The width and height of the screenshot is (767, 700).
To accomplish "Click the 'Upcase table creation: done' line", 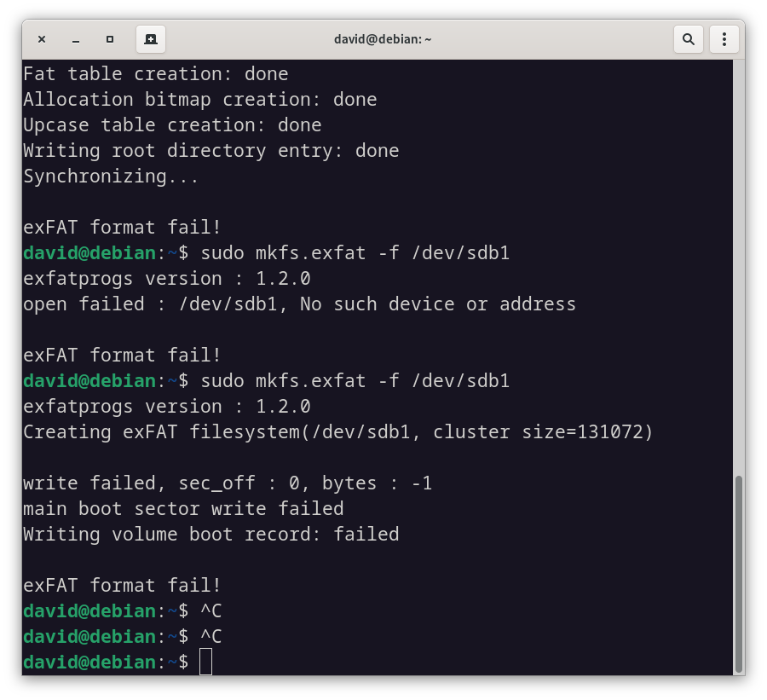I will (172, 124).
